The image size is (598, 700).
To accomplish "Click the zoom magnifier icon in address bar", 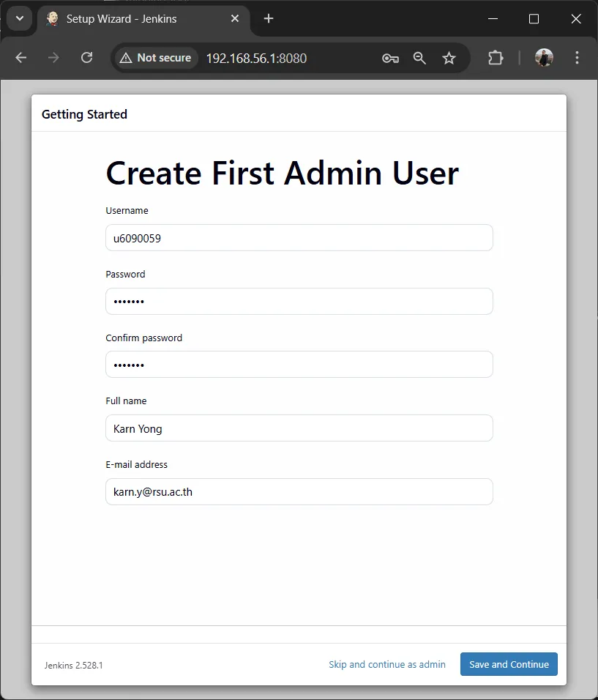I will tap(419, 58).
